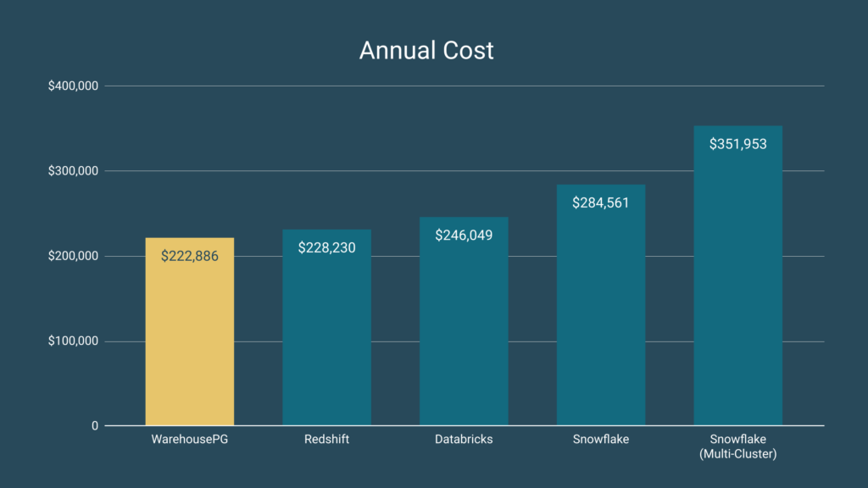Click the Redshift category label
Image resolution: width=868 pixels, height=488 pixels.
[326, 440]
